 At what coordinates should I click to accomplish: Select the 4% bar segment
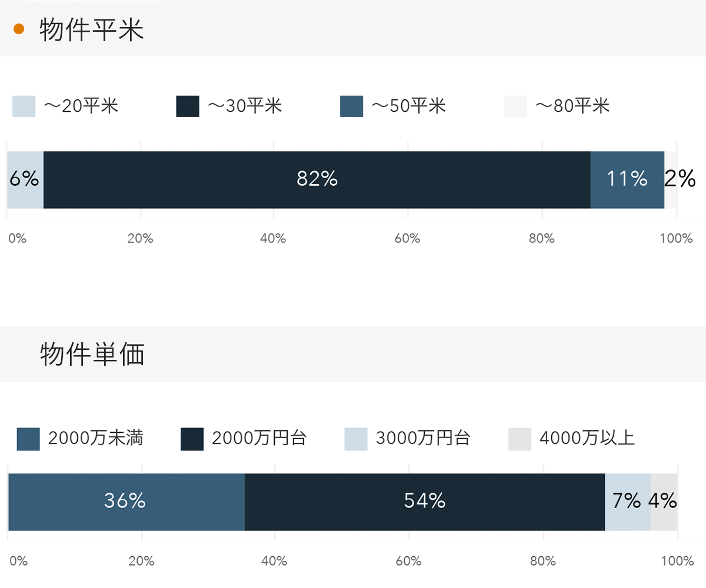pos(664,502)
